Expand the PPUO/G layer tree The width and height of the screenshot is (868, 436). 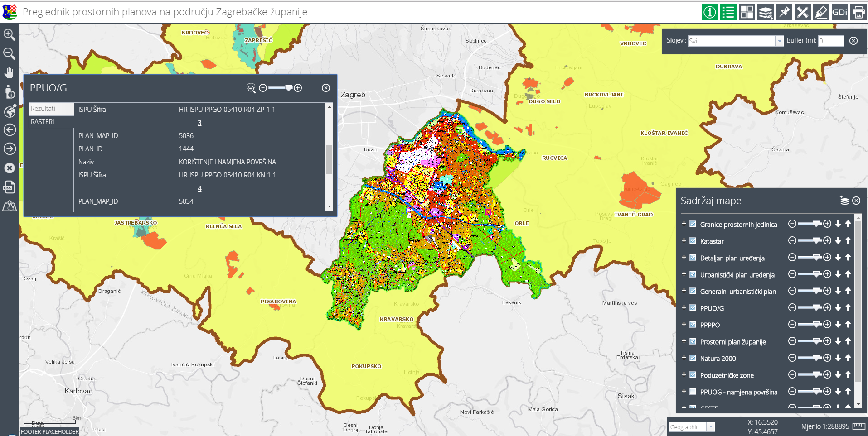pos(684,307)
